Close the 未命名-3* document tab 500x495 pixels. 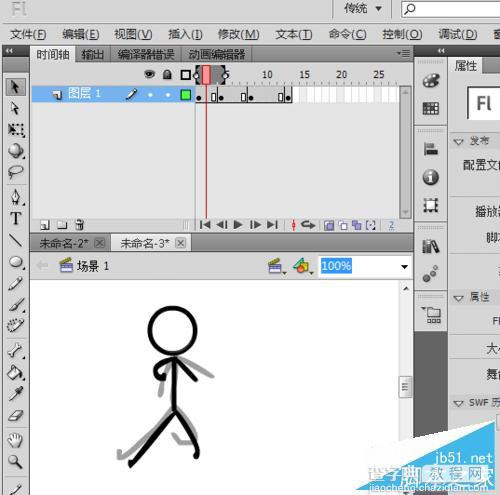point(180,243)
